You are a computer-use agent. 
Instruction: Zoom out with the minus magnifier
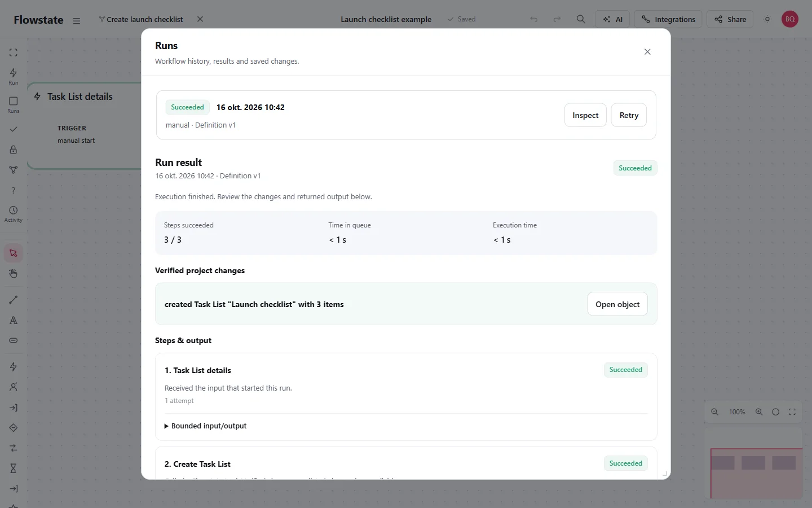point(714,412)
